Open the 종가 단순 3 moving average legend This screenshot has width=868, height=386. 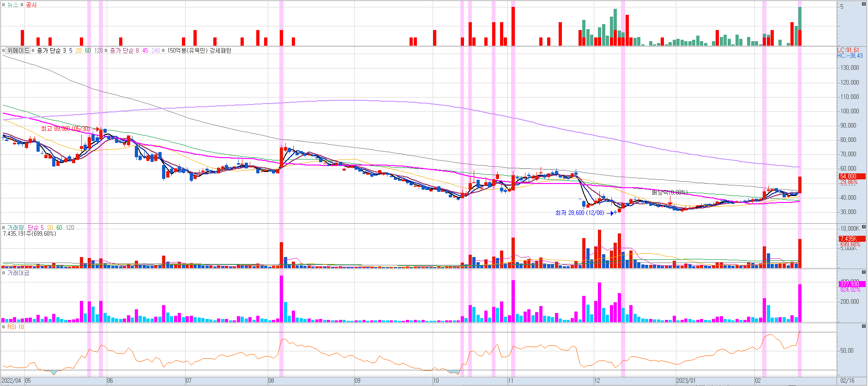(x=51, y=50)
